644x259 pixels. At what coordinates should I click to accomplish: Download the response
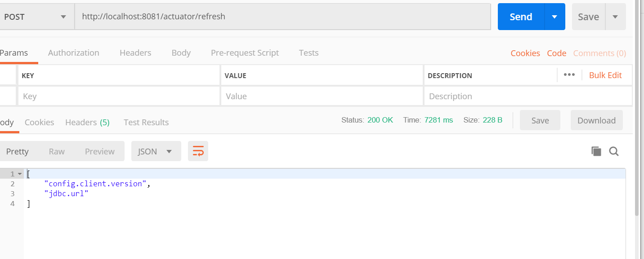597,120
